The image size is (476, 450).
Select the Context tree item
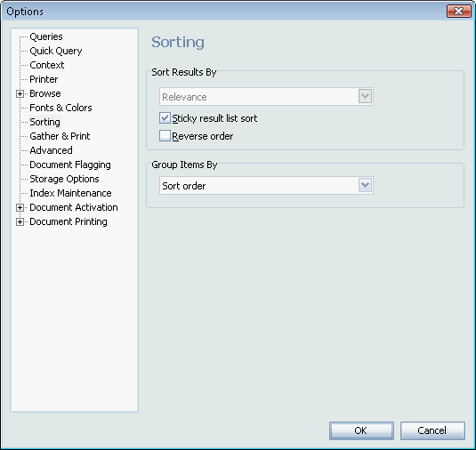pos(47,65)
